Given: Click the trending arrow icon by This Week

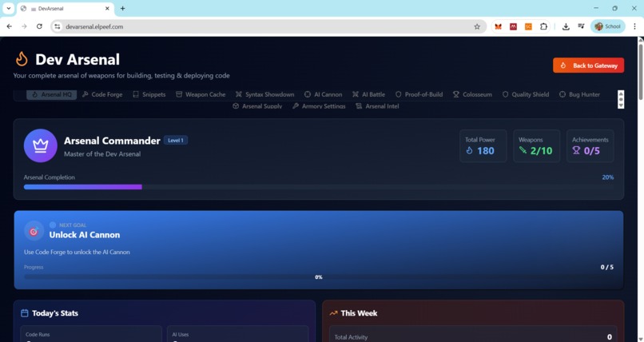Looking at the screenshot, I should (333, 313).
